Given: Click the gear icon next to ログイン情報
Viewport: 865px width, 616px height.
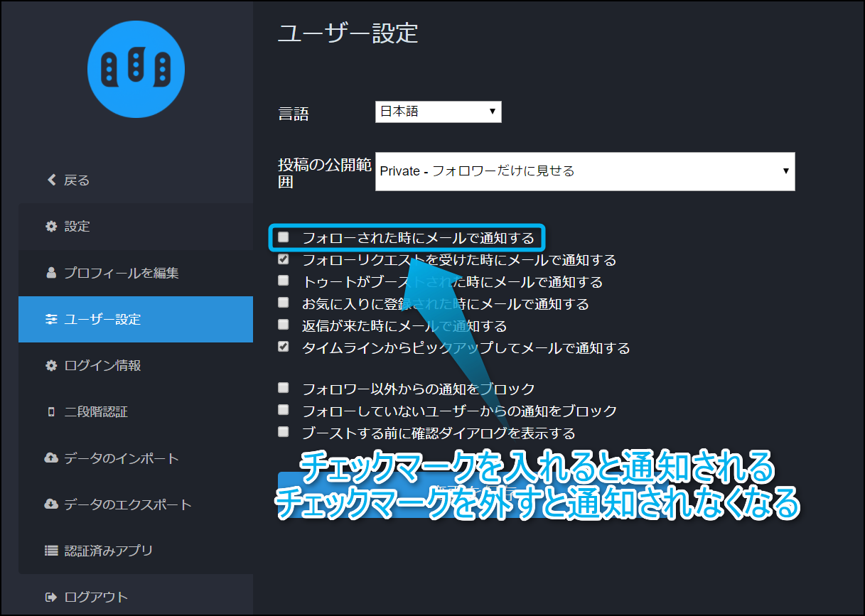Looking at the screenshot, I should pos(51,366).
